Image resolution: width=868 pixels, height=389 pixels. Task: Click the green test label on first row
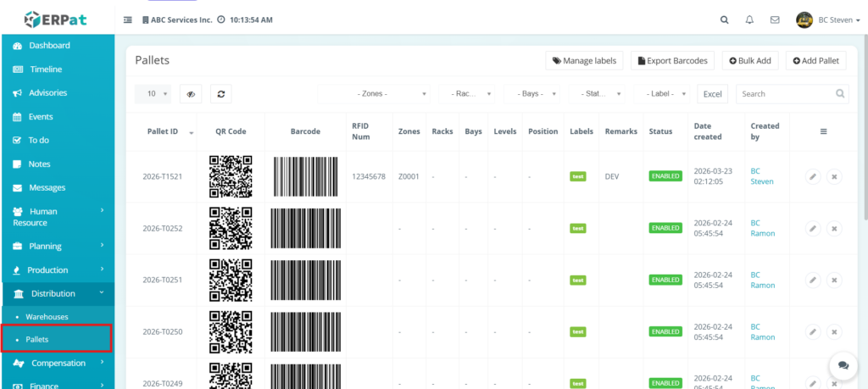tap(578, 176)
